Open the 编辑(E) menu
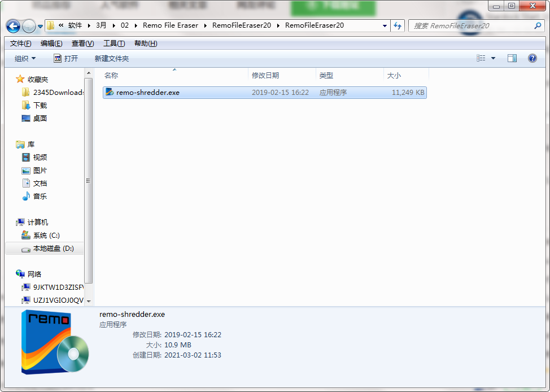The height and width of the screenshot is (392, 550). [x=51, y=43]
